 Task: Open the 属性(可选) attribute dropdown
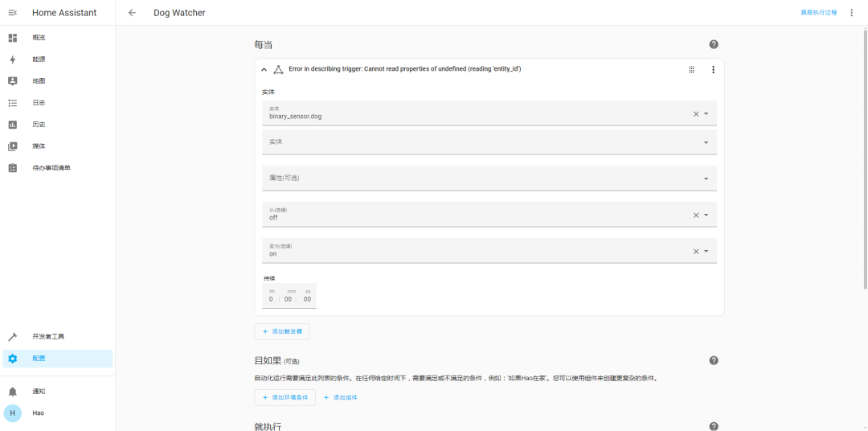pos(489,179)
